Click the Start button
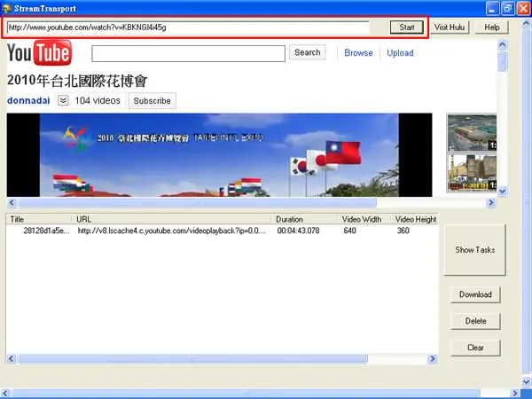The width and height of the screenshot is (532, 399). point(406,27)
